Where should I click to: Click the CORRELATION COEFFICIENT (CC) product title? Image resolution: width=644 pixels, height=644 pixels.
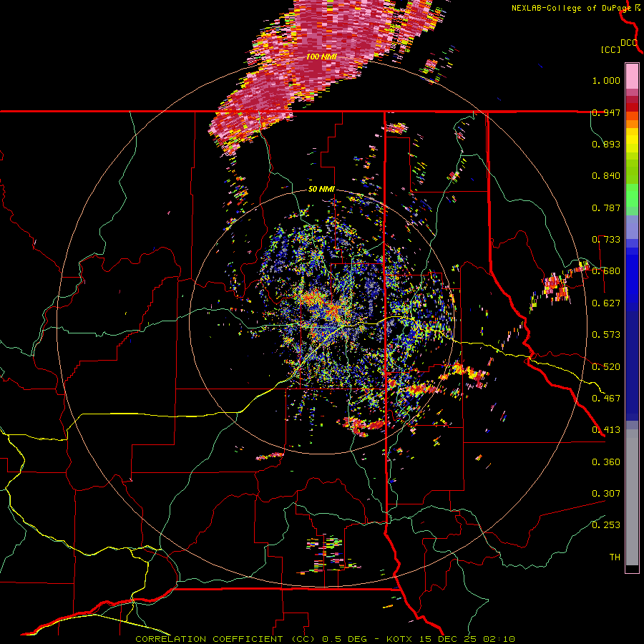[x=225, y=639]
